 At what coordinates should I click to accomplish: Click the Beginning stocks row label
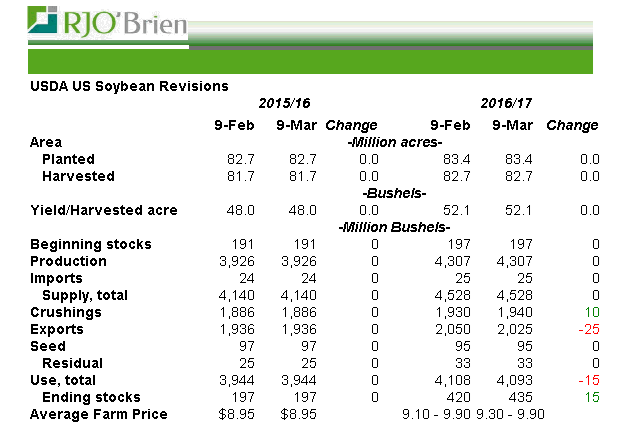tap(91, 244)
